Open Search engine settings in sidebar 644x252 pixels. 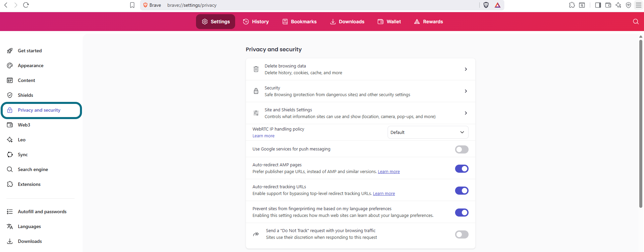33,169
